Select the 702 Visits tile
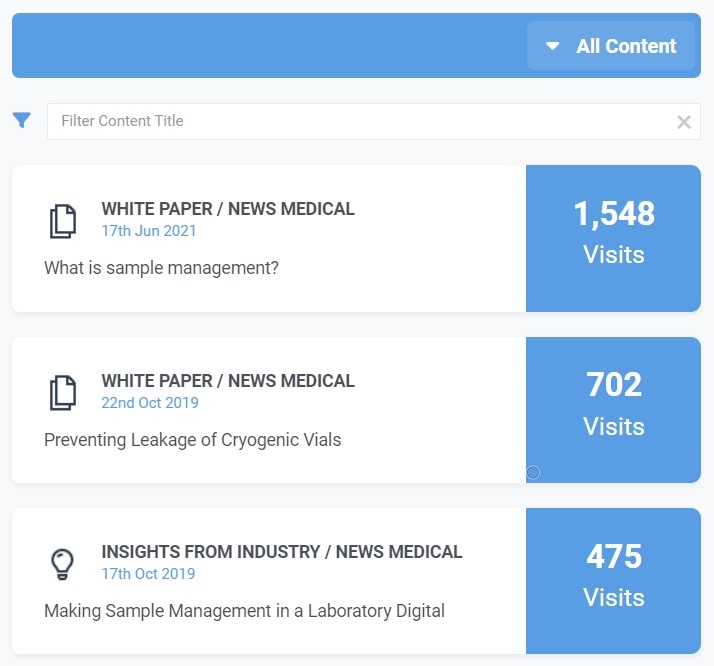This screenshot has width=714, height=666. point(613,410)
